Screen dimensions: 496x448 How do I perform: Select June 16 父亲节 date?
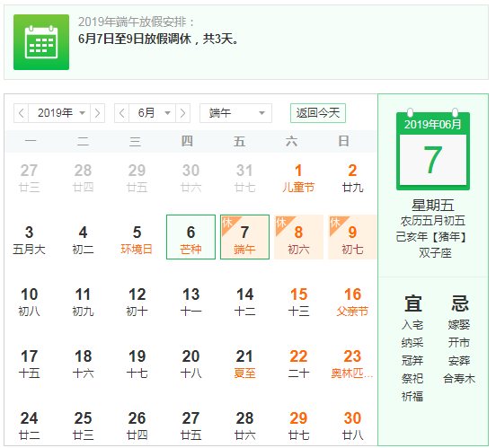pos(352,302)
